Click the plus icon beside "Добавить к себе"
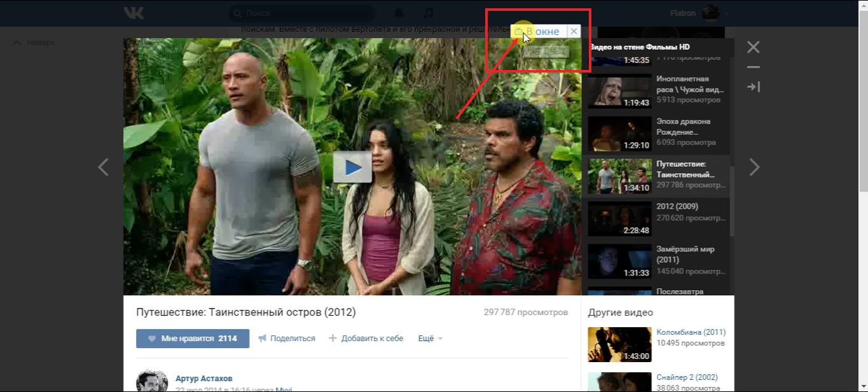 (333, 339)
